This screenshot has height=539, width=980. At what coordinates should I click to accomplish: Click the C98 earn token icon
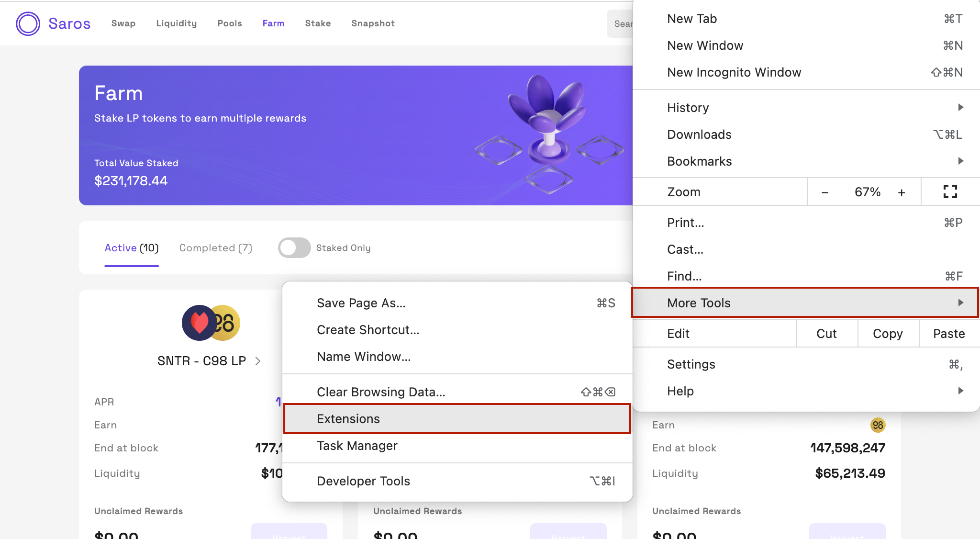click(878, 425)
